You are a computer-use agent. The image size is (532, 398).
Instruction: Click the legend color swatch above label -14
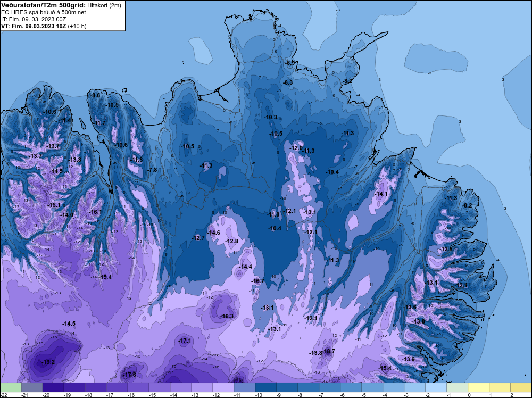coord(181,387)
